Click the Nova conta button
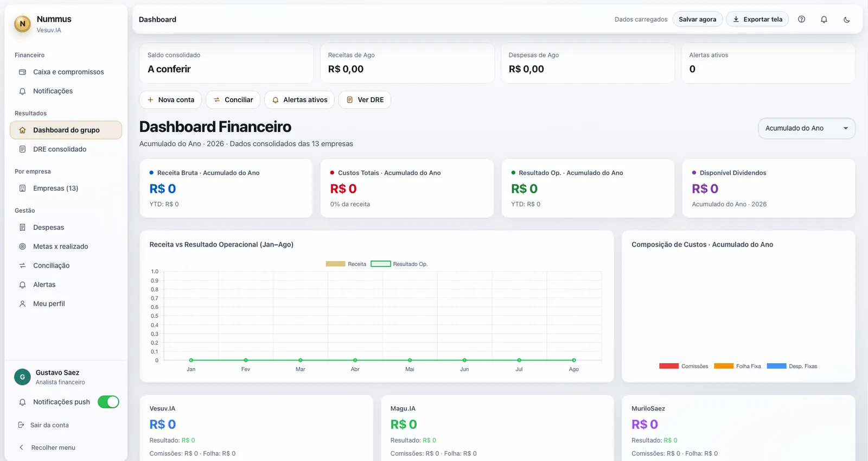 click(x=170, y=100)
